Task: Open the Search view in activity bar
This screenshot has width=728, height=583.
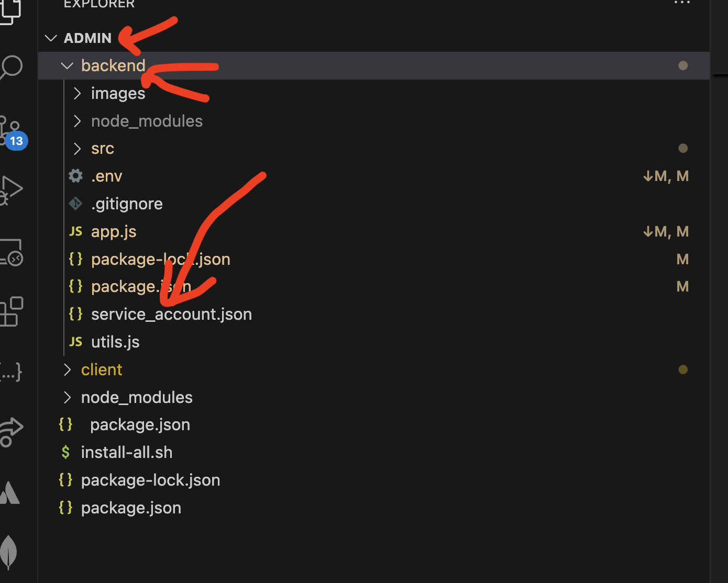Action: [x=12, y=67]
